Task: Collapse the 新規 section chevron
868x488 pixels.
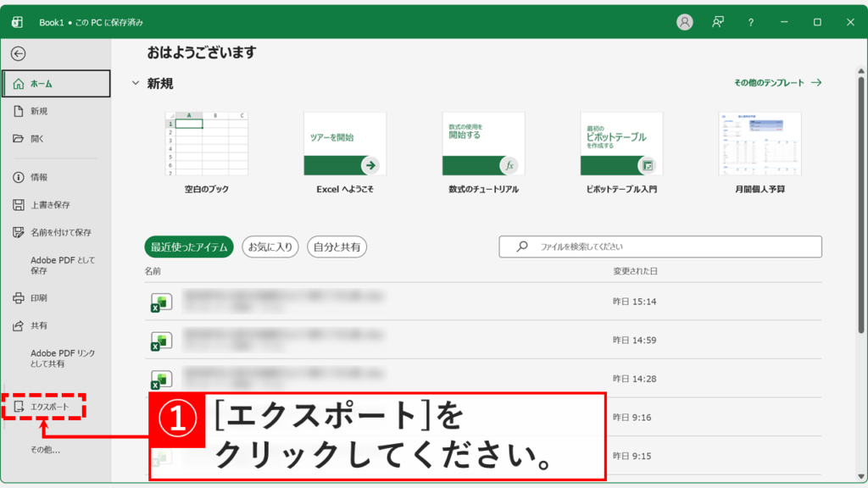Action: point(136,84)
